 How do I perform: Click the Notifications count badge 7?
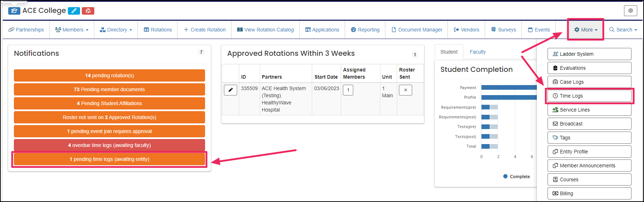click(x=201, y=52)
